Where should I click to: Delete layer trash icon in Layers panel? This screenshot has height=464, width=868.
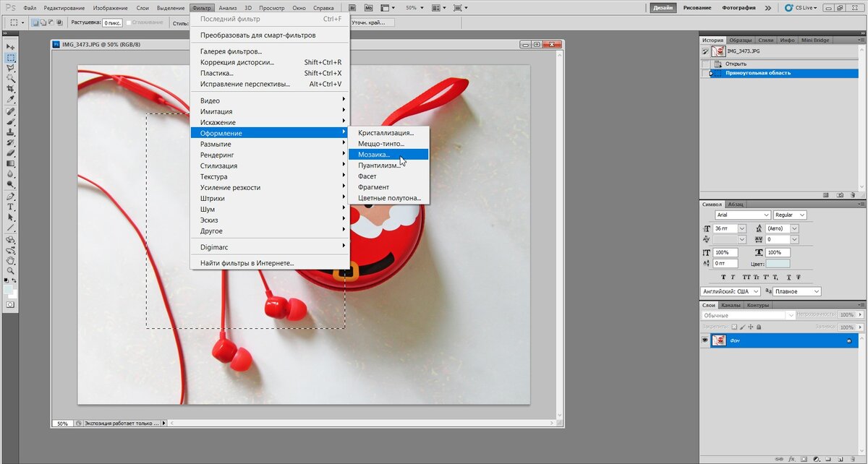(853, 459)
